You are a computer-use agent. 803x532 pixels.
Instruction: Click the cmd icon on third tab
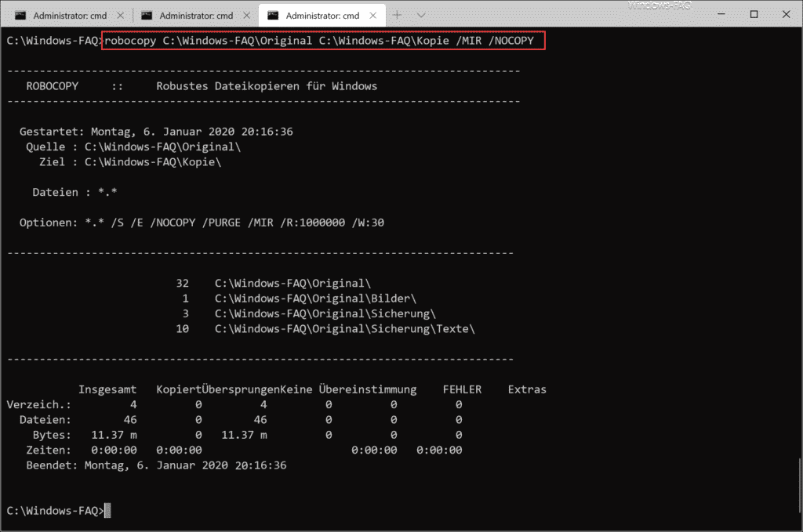click(274, 16)
